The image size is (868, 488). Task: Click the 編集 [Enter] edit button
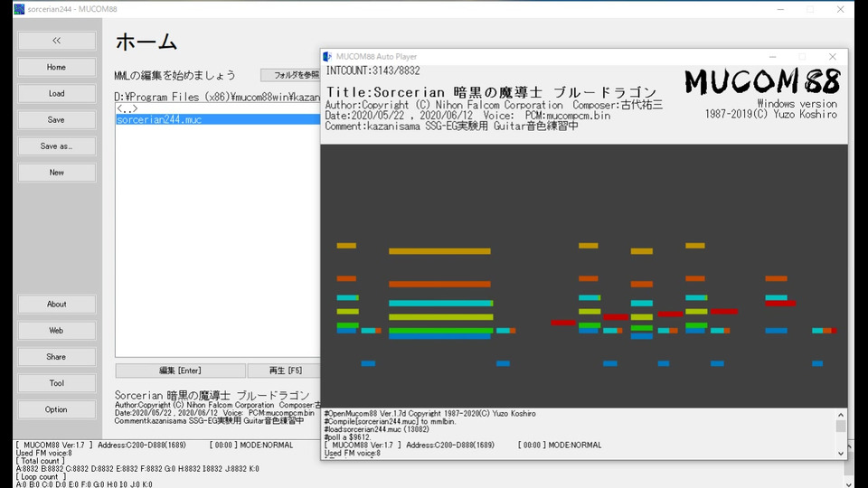coord(181,371)
